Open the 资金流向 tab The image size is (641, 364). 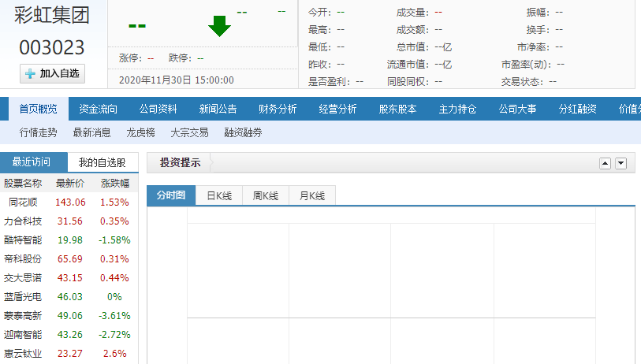98,109
